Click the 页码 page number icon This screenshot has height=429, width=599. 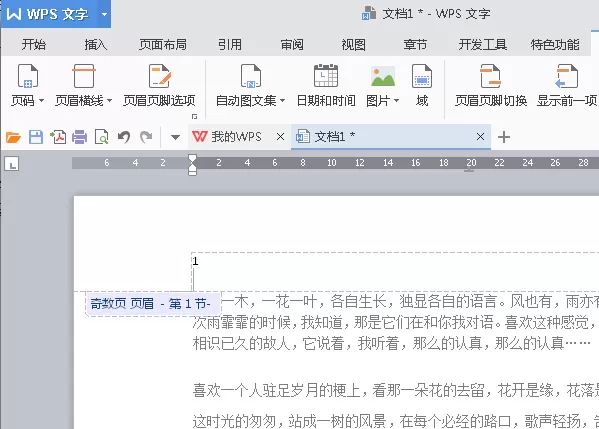tap(28, 76)
